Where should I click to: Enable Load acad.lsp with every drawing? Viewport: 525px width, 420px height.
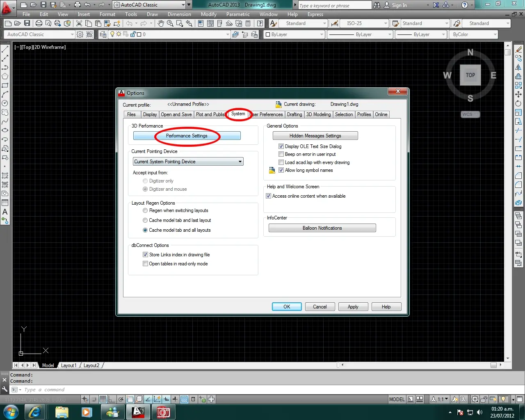click(281, 162)
